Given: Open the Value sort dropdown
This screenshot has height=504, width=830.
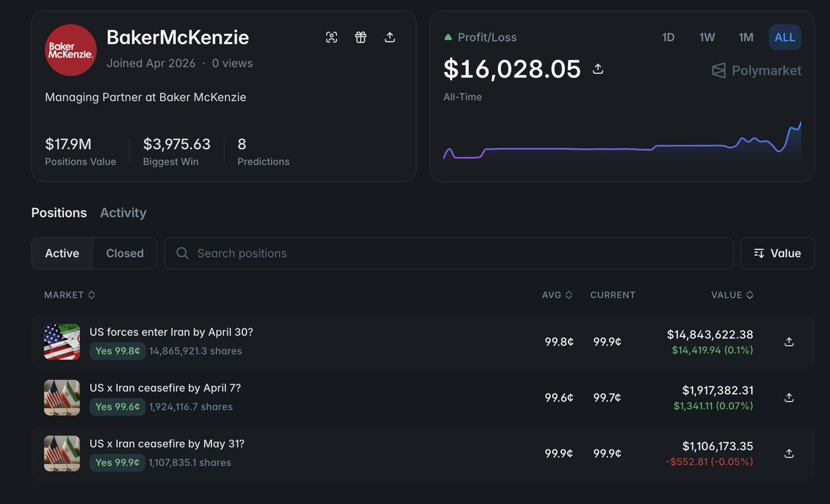Looking at the screenshot, I should point(777,253).
